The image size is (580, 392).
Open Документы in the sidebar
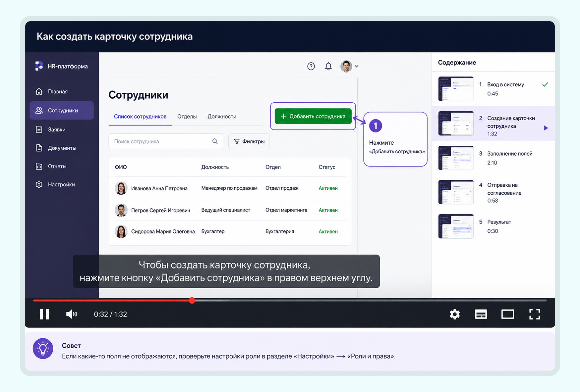pos(62,148)
